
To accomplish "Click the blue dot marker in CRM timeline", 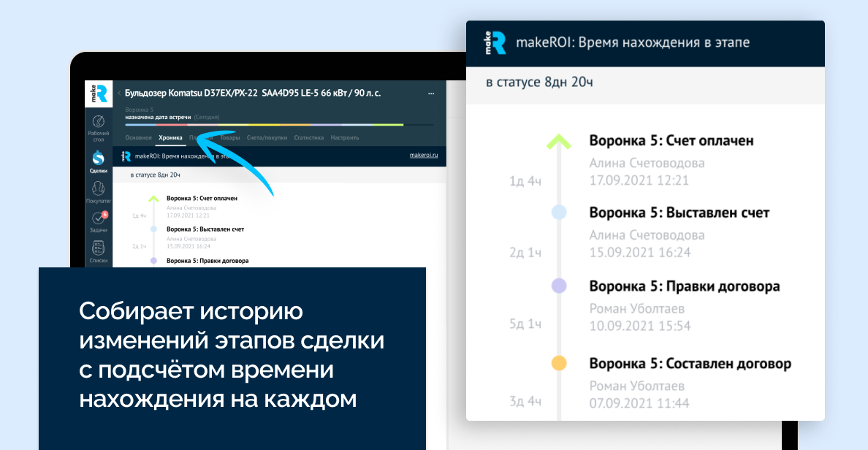I will tap(153, 229).
